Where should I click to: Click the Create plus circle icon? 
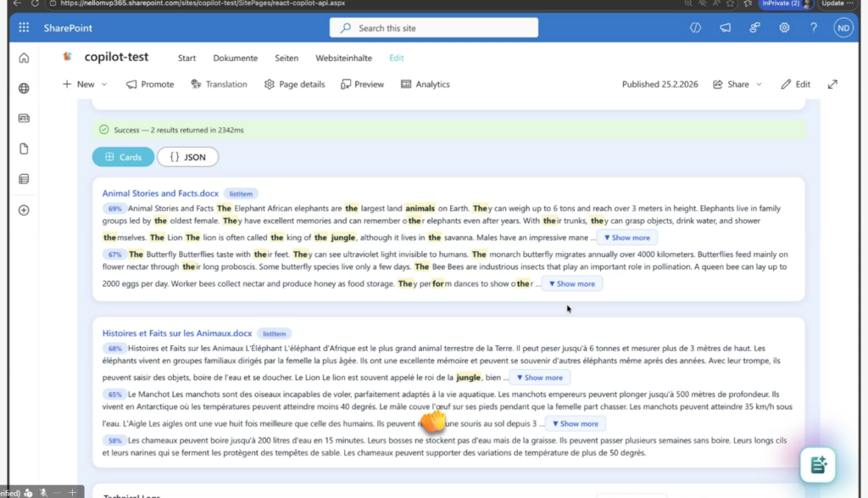24,210
